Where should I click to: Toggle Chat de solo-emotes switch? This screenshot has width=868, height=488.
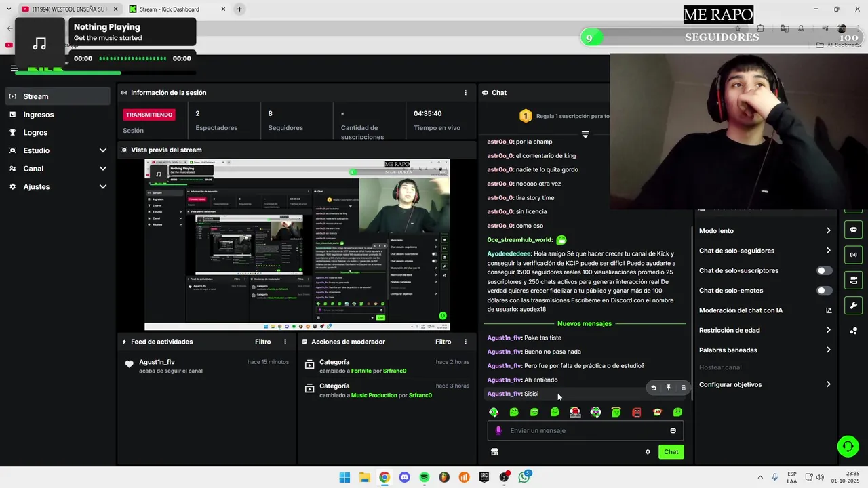tap(824, 291)
